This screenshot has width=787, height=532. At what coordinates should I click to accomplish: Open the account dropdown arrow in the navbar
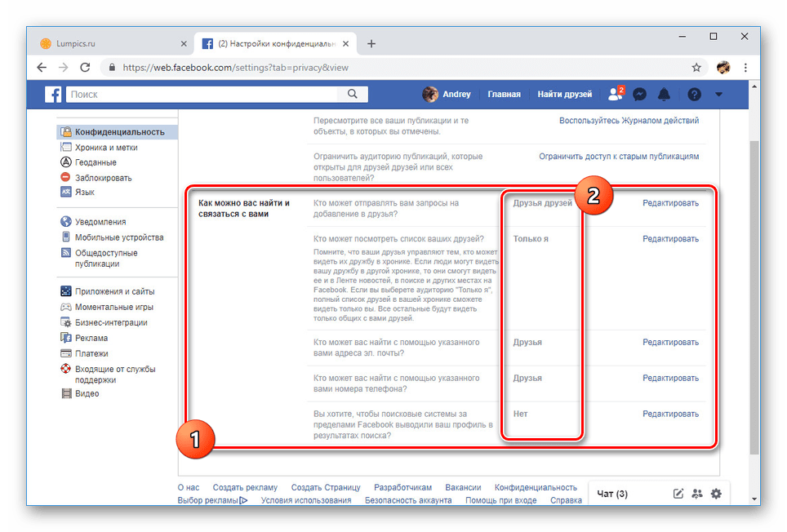pyautogui.click(x=718, y=94)
